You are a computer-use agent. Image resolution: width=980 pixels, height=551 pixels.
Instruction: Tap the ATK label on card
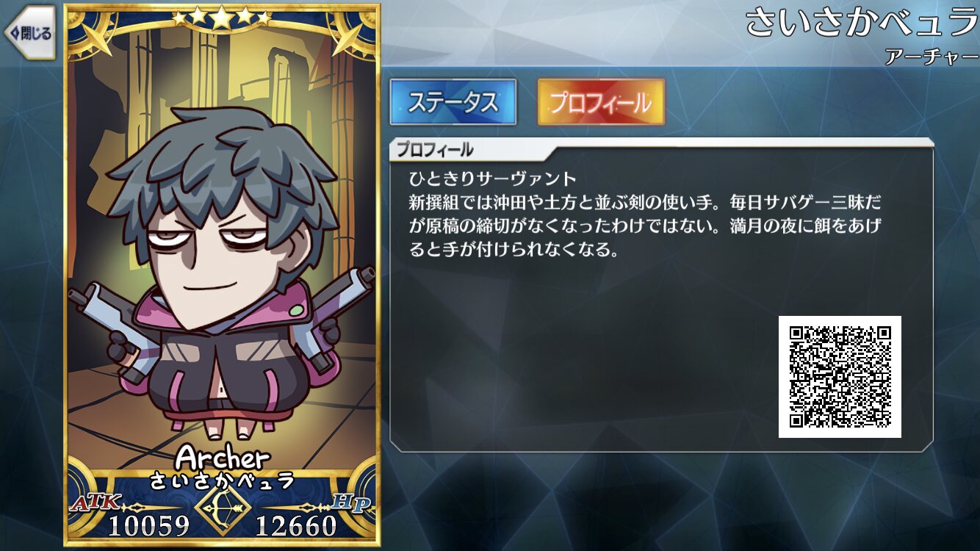(x=89, y=503)
